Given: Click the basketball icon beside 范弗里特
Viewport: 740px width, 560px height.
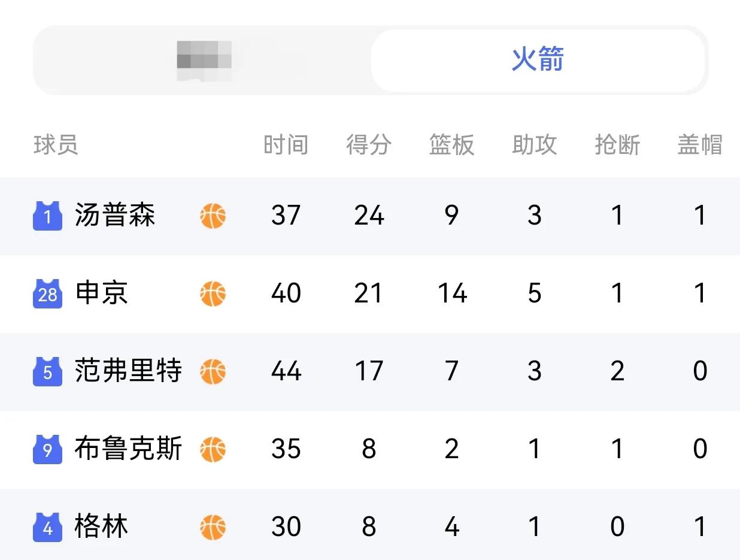Looking at the screenshot, I should click(x=213, y=371).
